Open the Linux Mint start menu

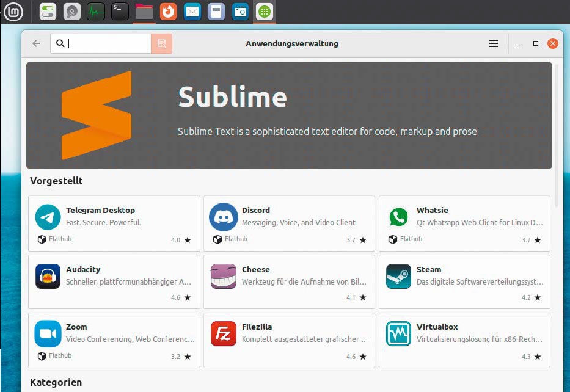[x=13, y=12]
